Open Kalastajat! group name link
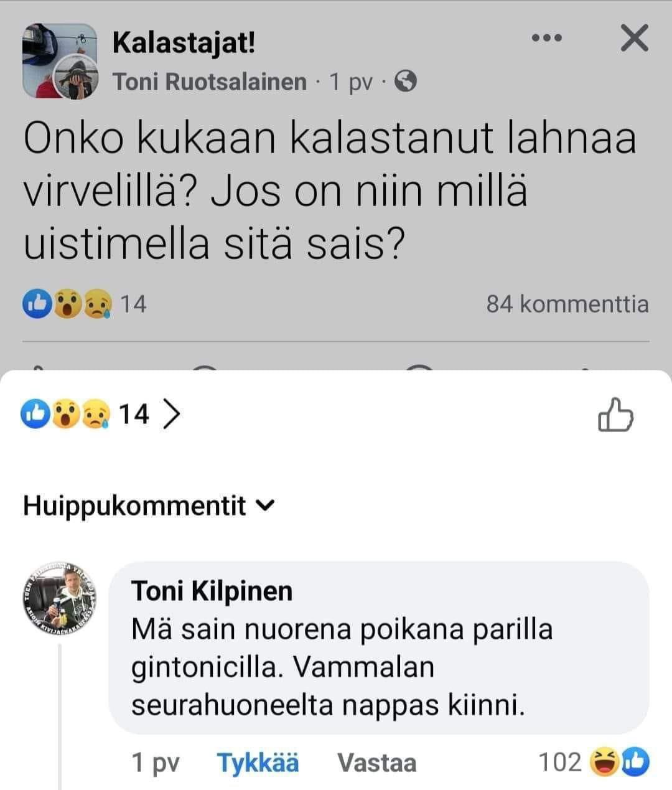This screenshot has height=790, width=672. pyautogui.click(x=184, y=42)
